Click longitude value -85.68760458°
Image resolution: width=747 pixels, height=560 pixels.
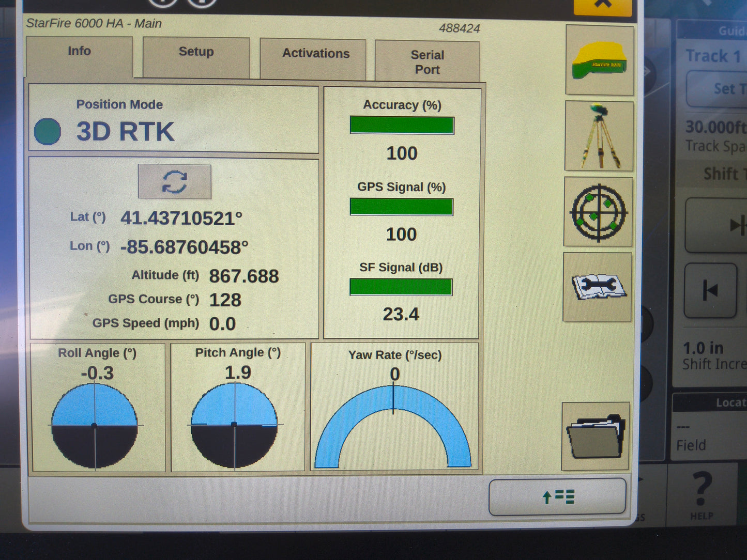[184, 247]
